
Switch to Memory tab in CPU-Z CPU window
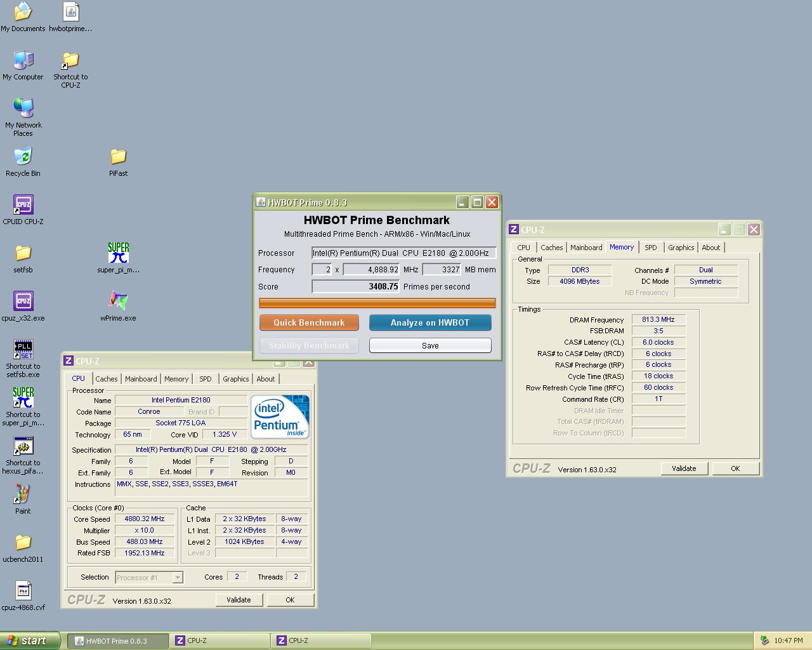point(176,379)
